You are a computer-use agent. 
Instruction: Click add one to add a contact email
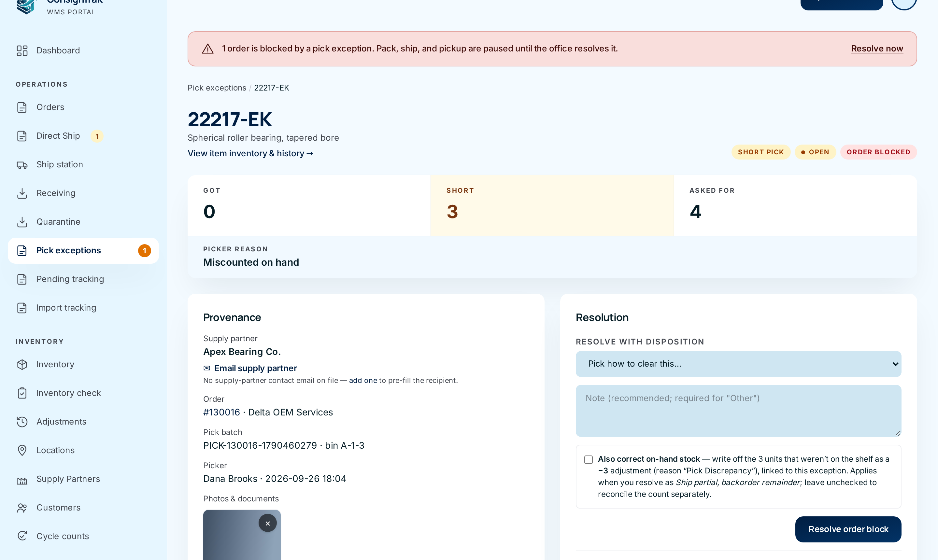click(x=363, y=380)
